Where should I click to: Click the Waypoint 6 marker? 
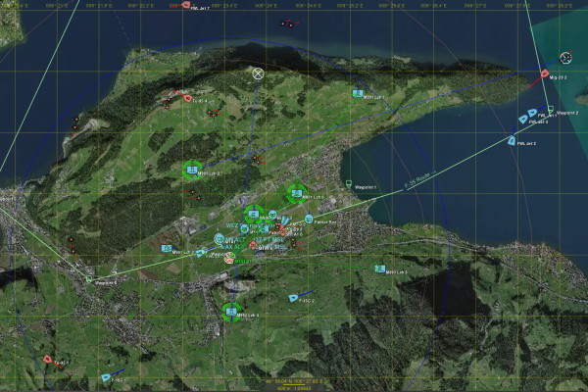coord(89,279)
